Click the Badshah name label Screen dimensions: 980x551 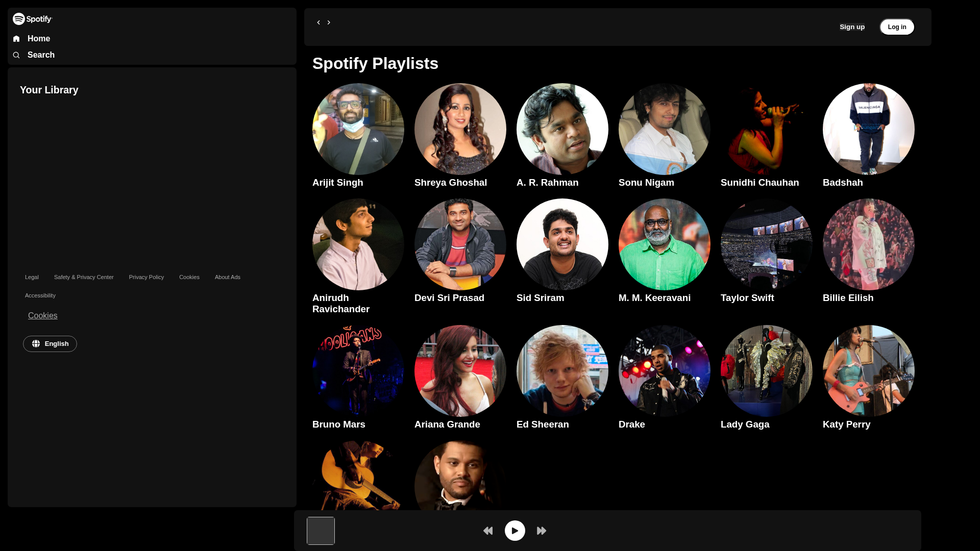tap(843, 183)
